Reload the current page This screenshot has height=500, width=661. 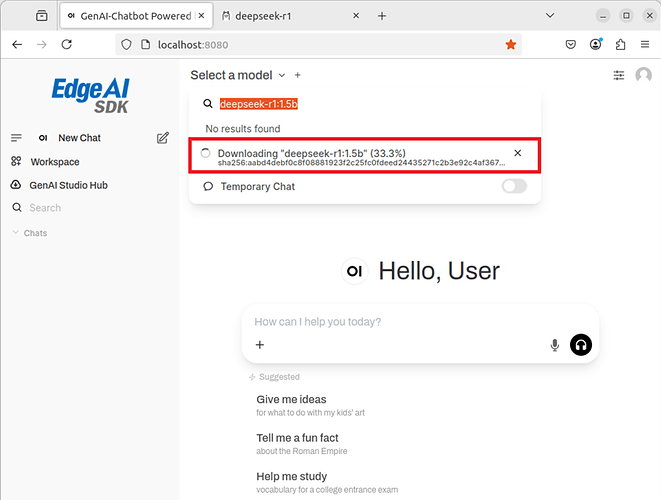tap(67, 44)
